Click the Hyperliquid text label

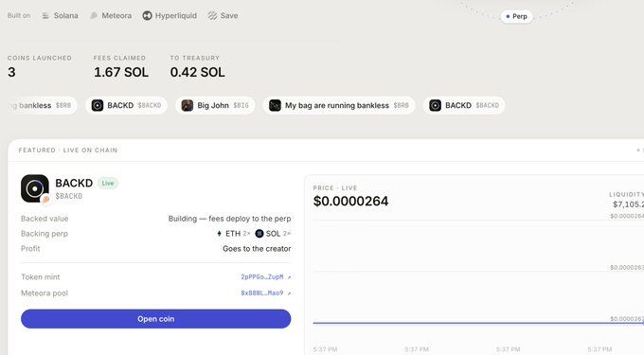176,15
